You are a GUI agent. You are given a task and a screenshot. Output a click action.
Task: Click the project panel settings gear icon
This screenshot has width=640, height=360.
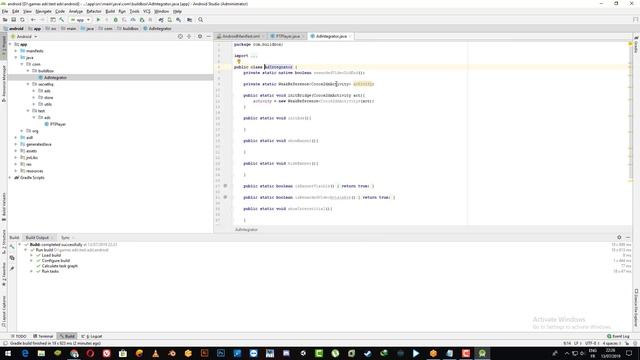(x=200, y=36)
